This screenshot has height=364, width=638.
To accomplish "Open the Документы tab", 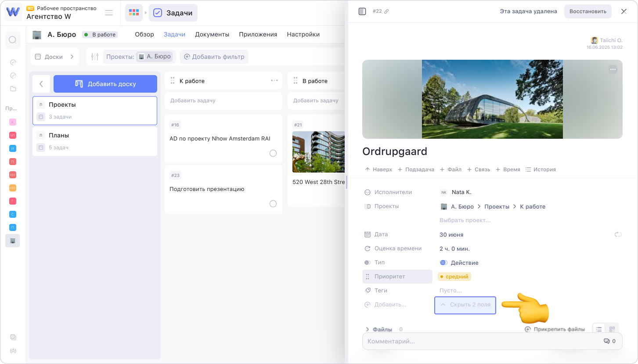I will pos(212,34).
